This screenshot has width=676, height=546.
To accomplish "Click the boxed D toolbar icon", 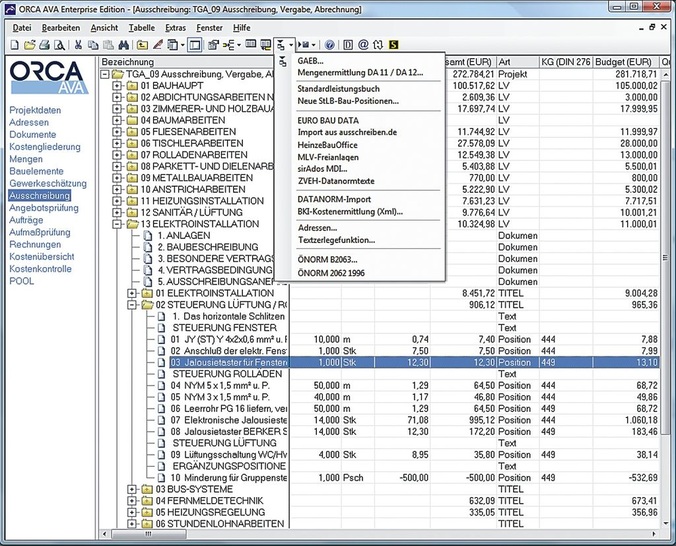I will (x=348, y=45).
